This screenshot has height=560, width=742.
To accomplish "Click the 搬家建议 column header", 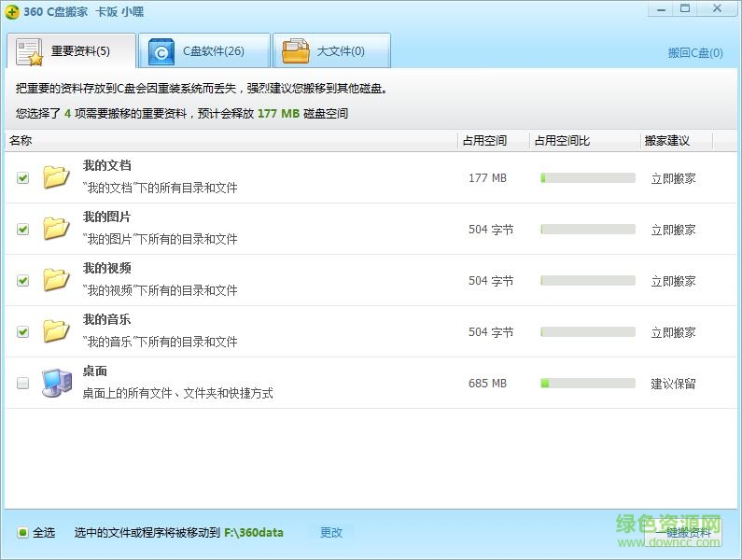I will pos(666,141).
